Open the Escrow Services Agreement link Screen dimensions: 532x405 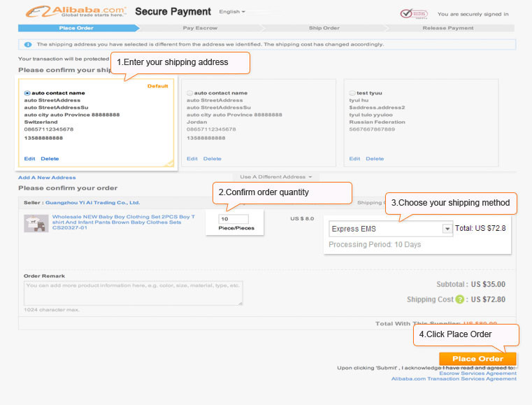pyautogui.click(x=477, y=373)
